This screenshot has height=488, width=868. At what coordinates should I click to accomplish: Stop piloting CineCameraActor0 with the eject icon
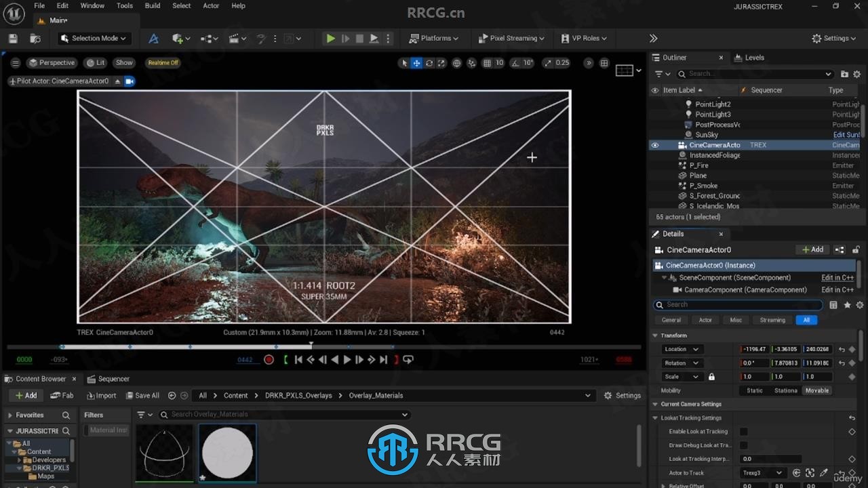tap(117, 81)
